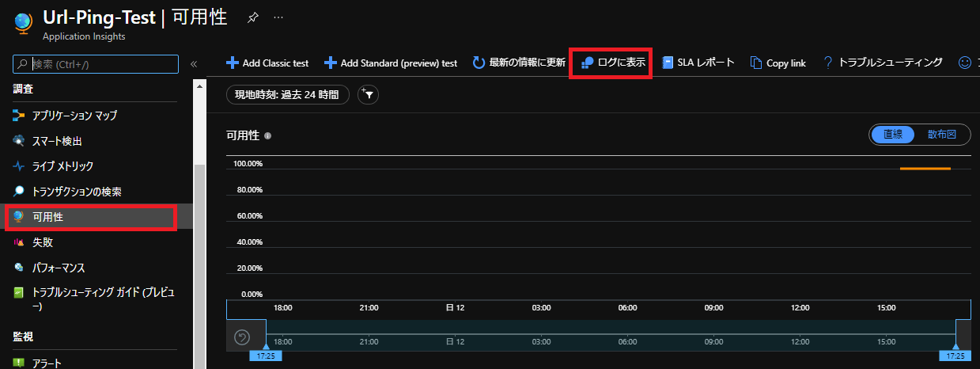Click the 失敗 chart icon
The width and height of the screenshot is (980, 369).
(19, 242)
